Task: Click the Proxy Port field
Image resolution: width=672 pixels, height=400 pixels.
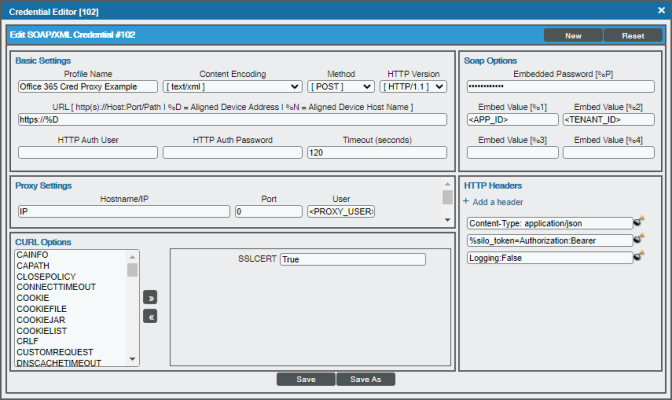Action: click(269, 211)
